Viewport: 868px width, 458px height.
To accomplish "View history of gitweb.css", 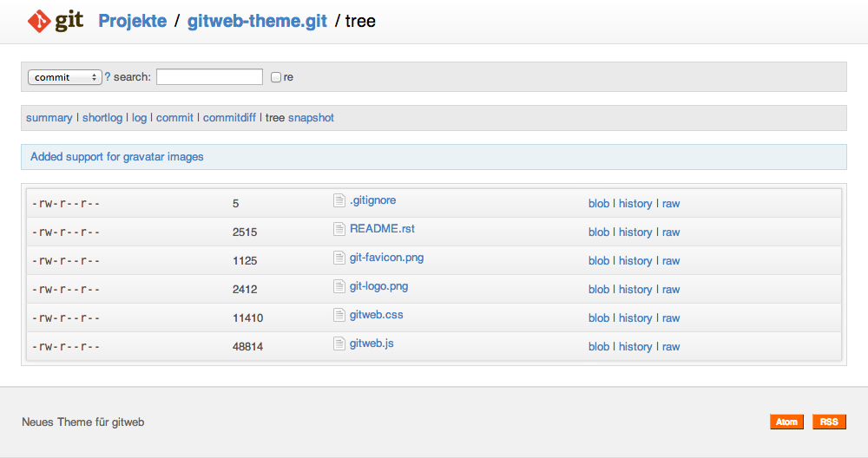I will click(x=635, y=318).
